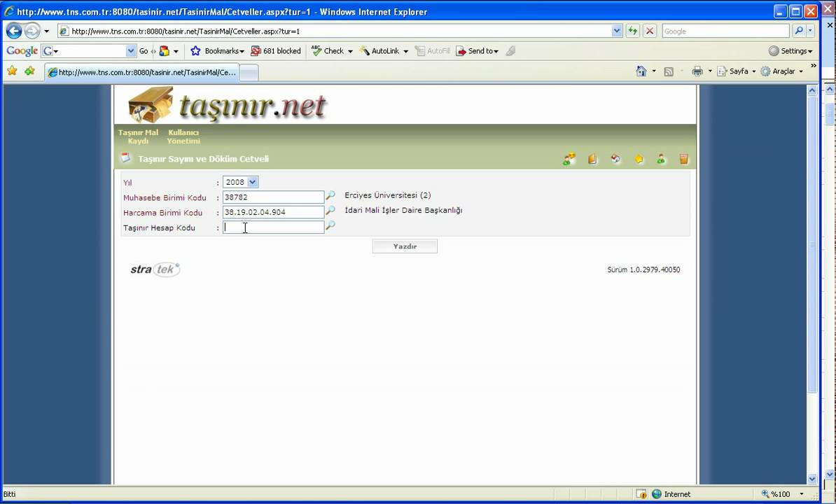
Task: Open the Sayfa (Page) menu
Action: (737, 71)
